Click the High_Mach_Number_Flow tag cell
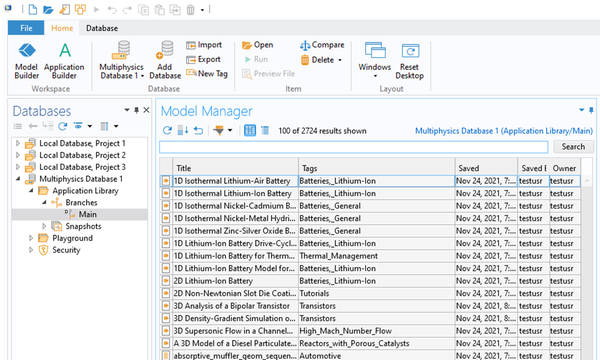This screenshot has width=600, height=360. pyautogui.click(x=377, y=331)
